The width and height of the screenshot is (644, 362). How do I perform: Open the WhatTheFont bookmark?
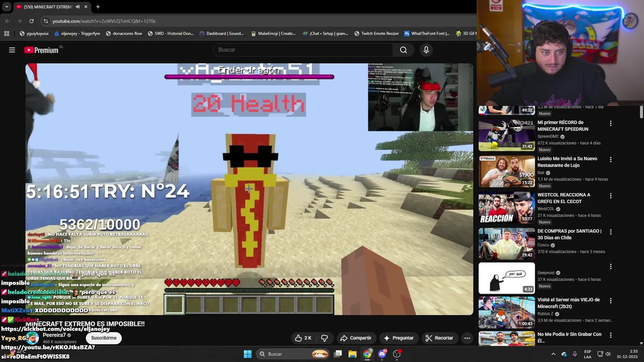click(427, 34)
